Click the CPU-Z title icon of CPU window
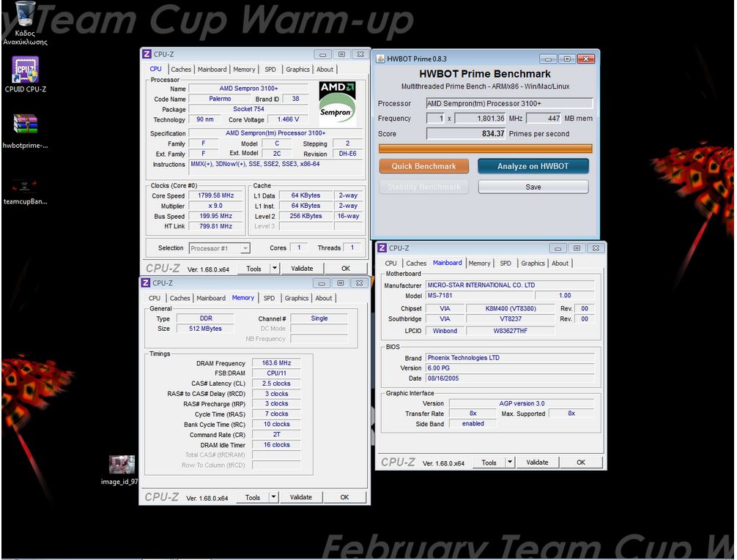 147,54
